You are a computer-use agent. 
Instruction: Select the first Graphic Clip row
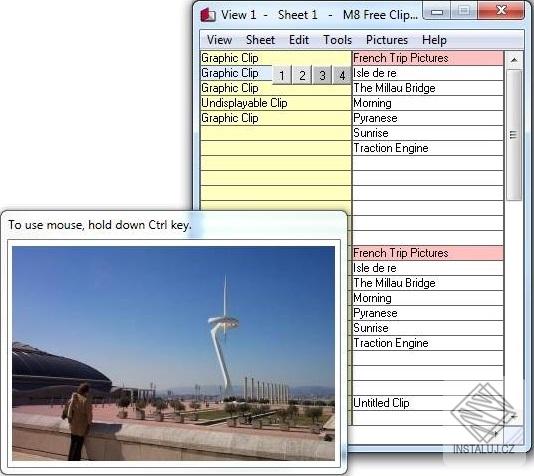pyautogui.click(x=276, y=58)
